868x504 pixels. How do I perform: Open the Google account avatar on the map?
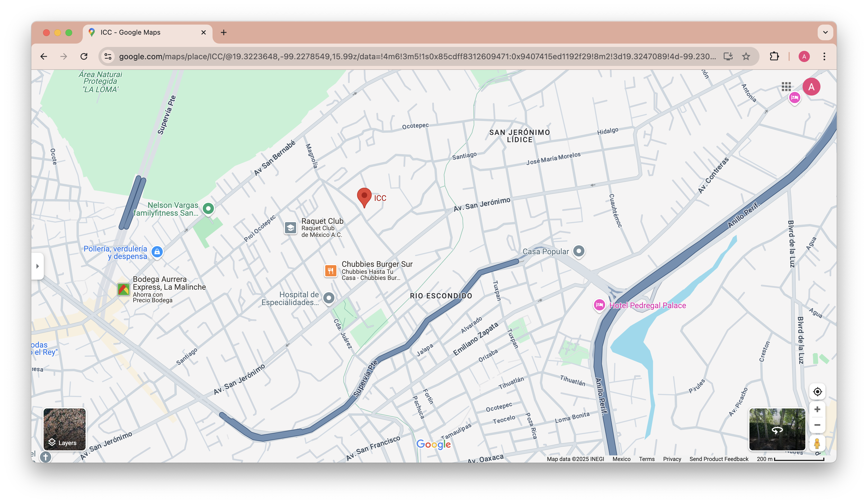click(811, 87)
